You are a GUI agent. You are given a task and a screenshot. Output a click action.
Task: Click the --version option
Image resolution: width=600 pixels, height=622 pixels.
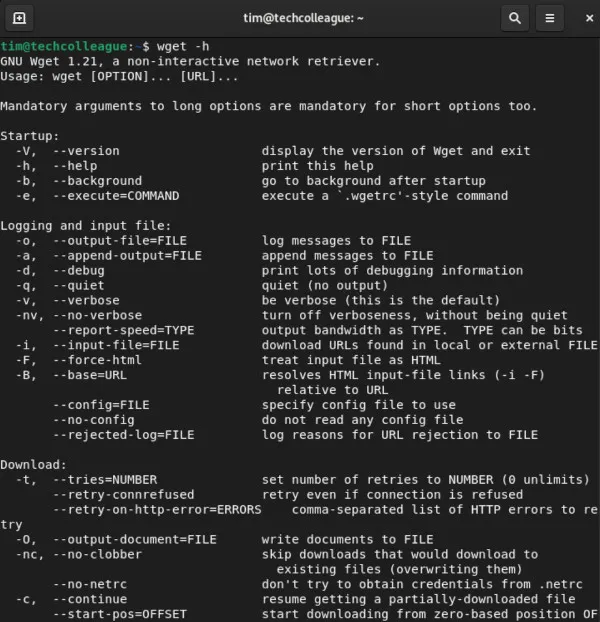(86, 151)
